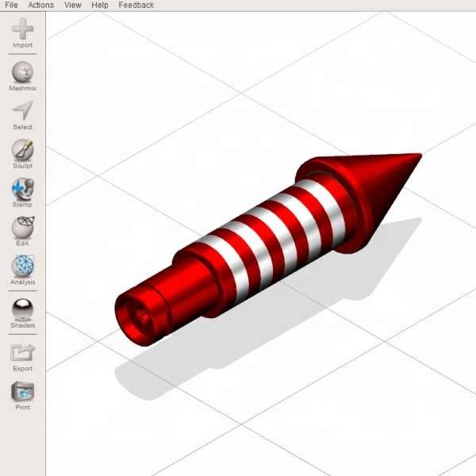Open the Feedback menu

pos(136,6)
